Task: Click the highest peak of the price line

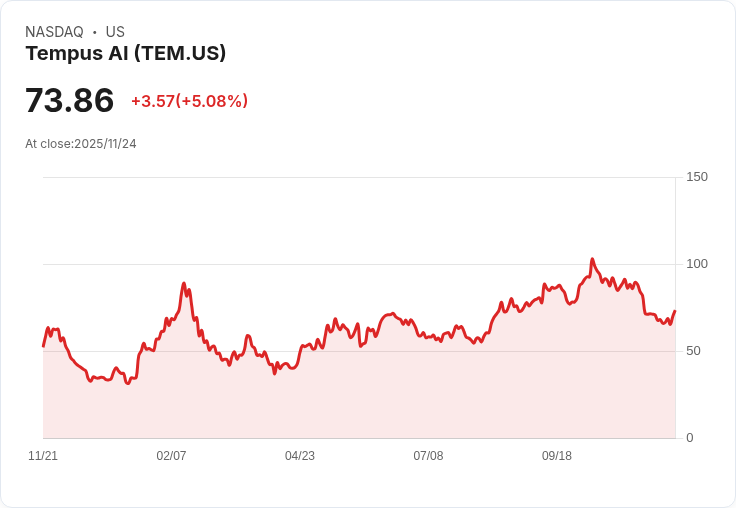Action: [592, 259]
